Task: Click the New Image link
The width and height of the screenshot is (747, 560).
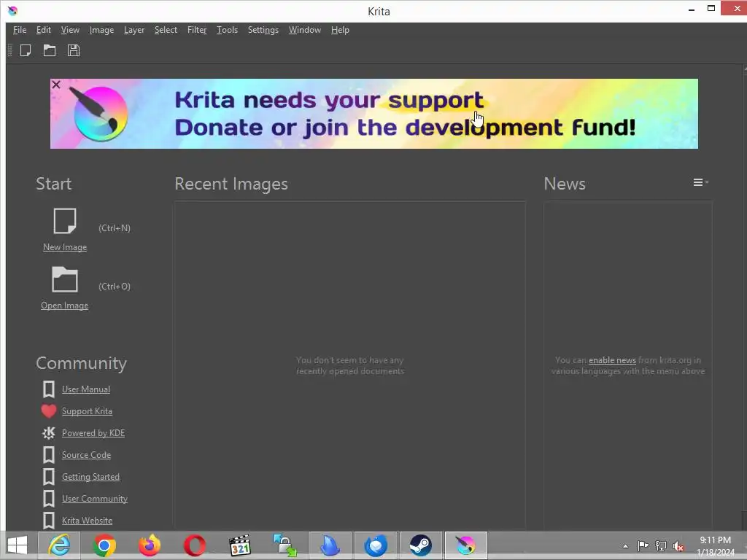Action: tap(65, 247)
